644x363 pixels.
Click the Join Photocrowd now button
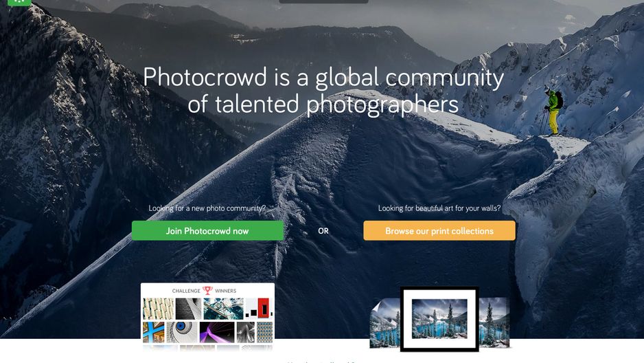(207, 230)
